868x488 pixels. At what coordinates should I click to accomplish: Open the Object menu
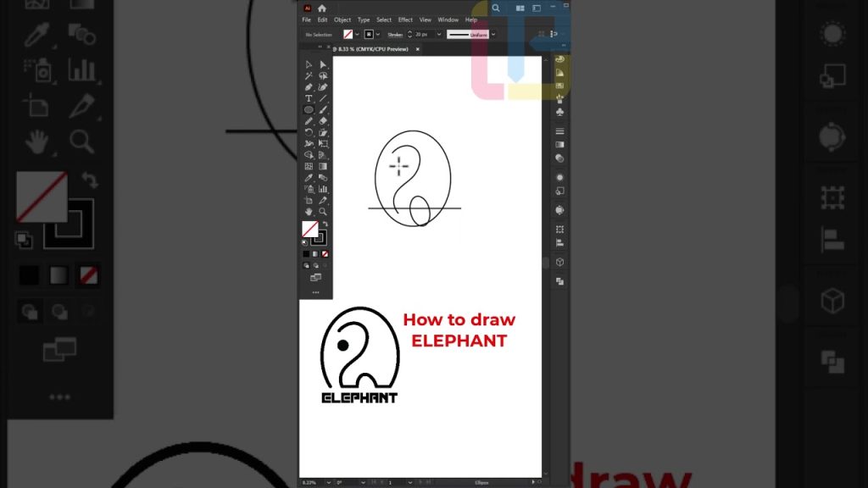342,19
